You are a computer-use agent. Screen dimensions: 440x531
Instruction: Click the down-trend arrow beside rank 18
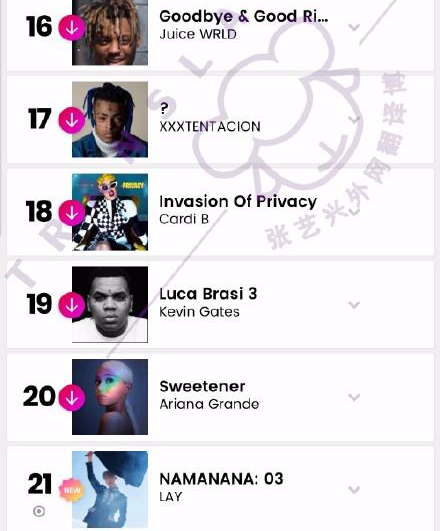click(x=72, y=213)
